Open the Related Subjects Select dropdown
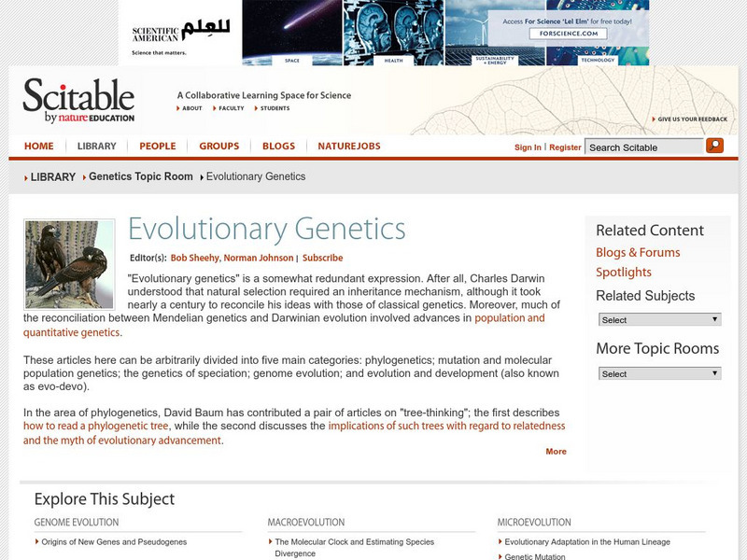 point(658,319)
